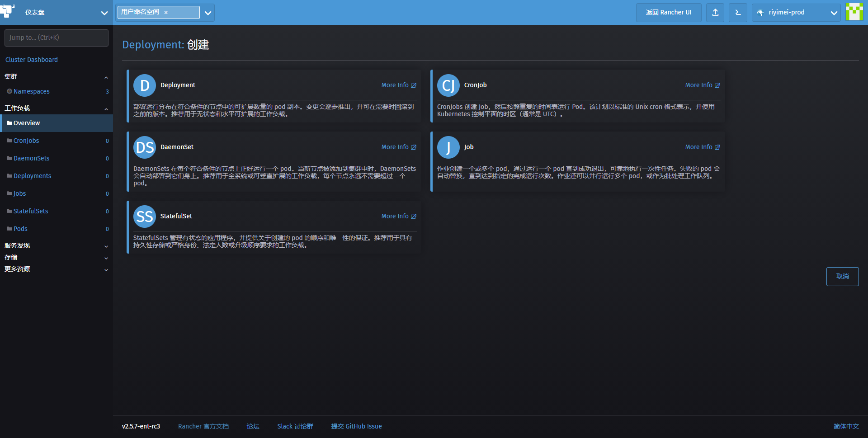
Task: Click the 返回 Rancher UI button
Action: pos(669,13)
